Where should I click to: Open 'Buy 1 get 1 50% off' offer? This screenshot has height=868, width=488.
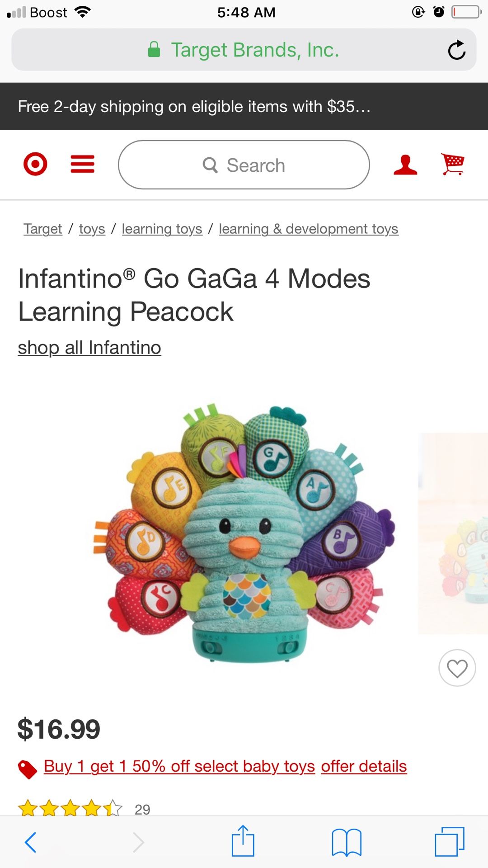click(179, 766)
